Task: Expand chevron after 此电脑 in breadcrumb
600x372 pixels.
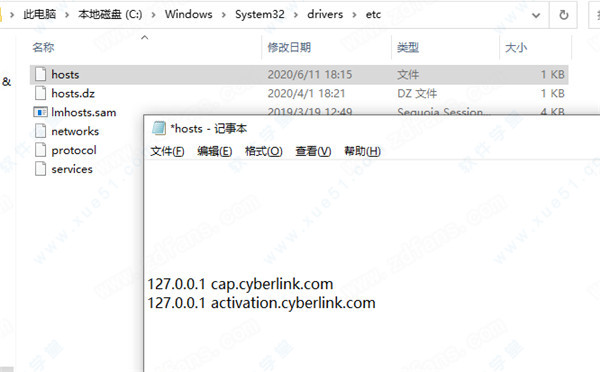Action: pyautogui.click(x=67, y=15)
